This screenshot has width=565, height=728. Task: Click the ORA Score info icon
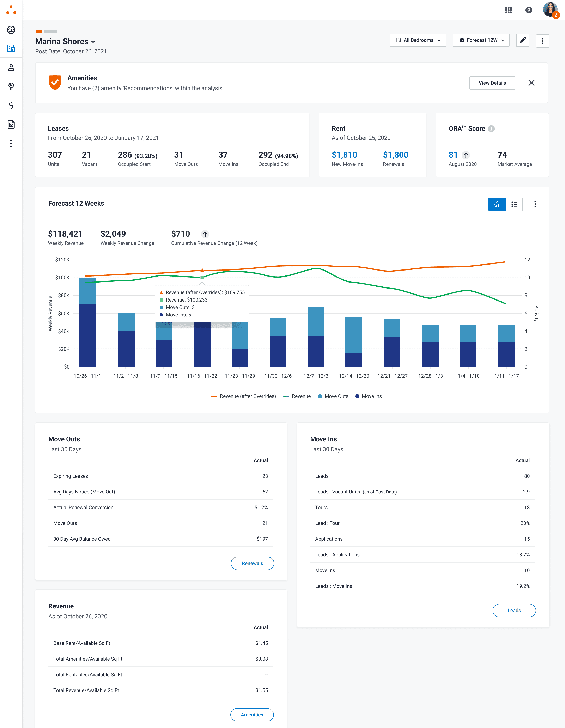pos(491,129)
